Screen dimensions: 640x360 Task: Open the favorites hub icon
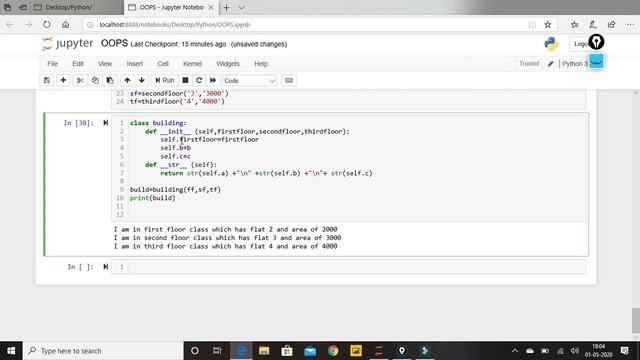coord(575,24)
